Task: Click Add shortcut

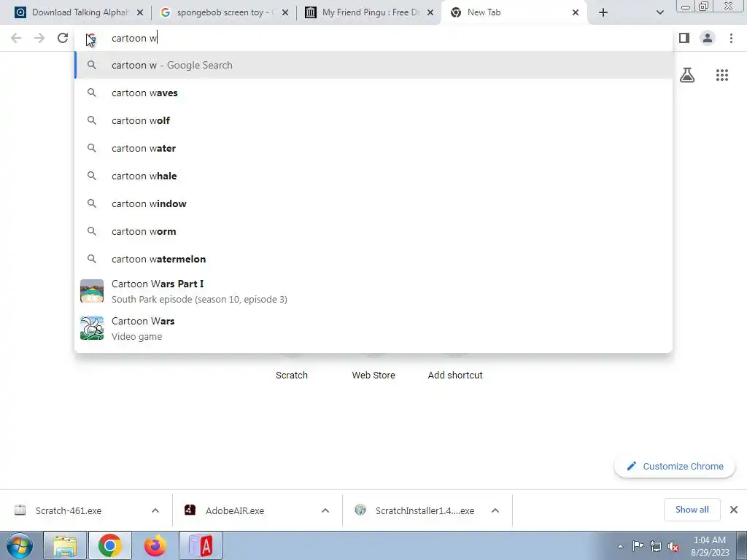Action: [x=455, y=375]
